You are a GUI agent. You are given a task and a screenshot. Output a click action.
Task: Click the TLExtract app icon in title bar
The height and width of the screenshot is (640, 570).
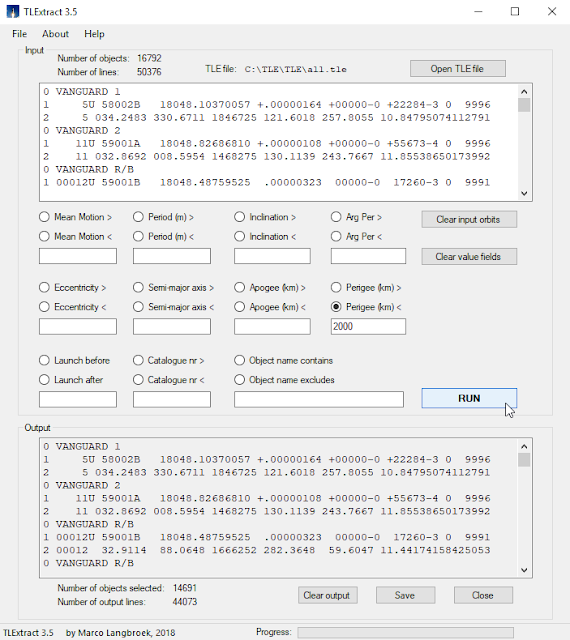[13, 11]
